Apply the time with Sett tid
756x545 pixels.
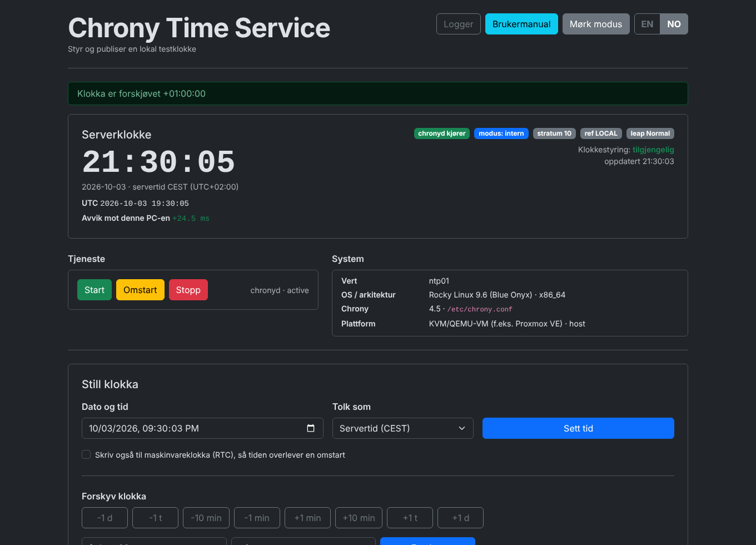click(x=578, y=428)
